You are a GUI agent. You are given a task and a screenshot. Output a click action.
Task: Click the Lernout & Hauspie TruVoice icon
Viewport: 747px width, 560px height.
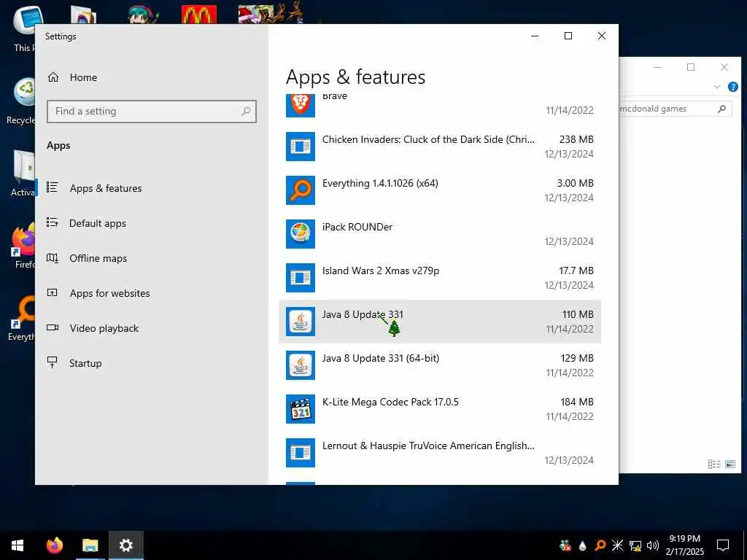(x=300, y=453)
